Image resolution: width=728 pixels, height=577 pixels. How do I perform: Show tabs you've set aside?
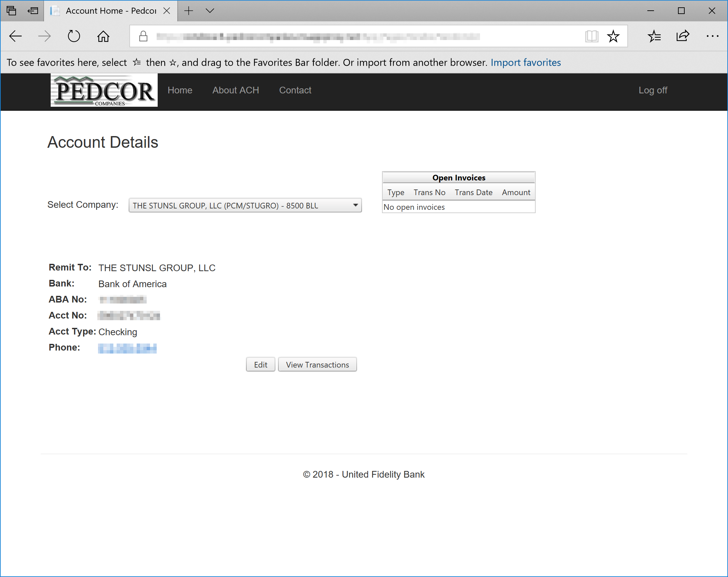(x=11, y=11)
